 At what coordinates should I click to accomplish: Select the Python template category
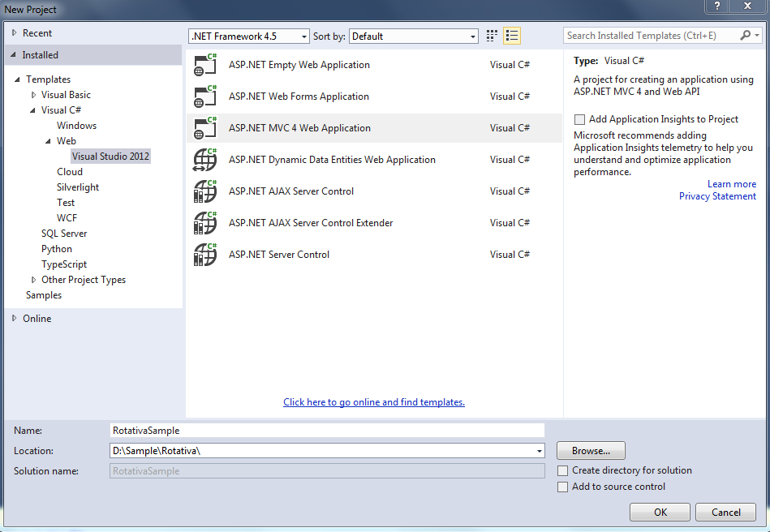[x=57, y=249]
